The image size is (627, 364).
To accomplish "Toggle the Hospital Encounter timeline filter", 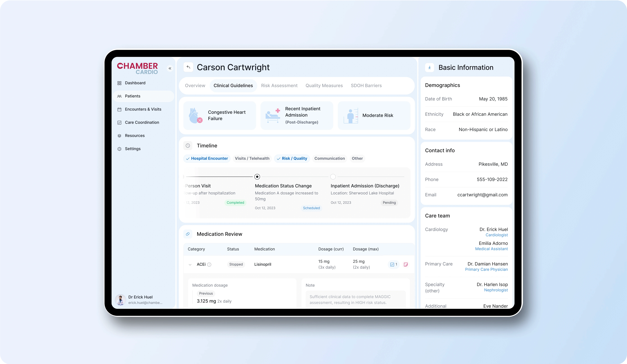I will pos(207,158).
